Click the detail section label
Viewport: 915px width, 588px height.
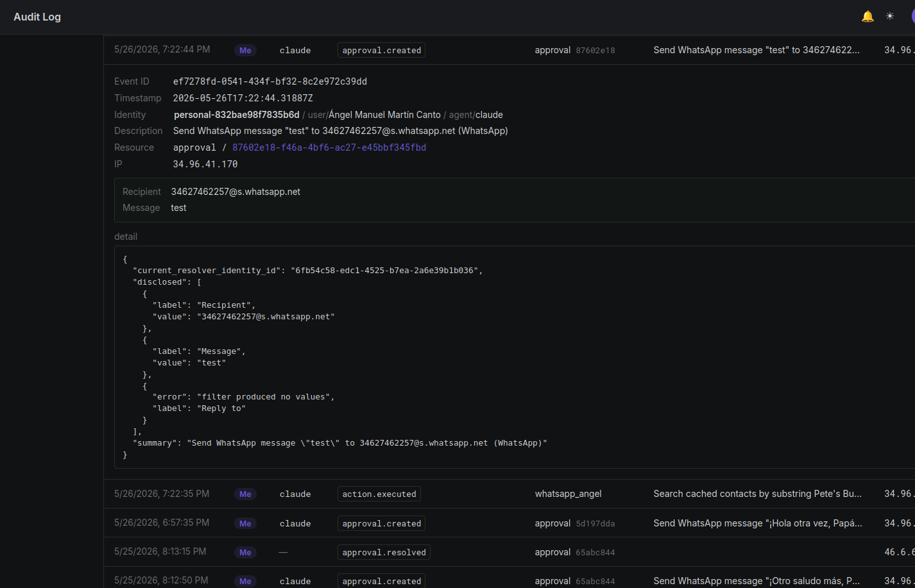126,237
